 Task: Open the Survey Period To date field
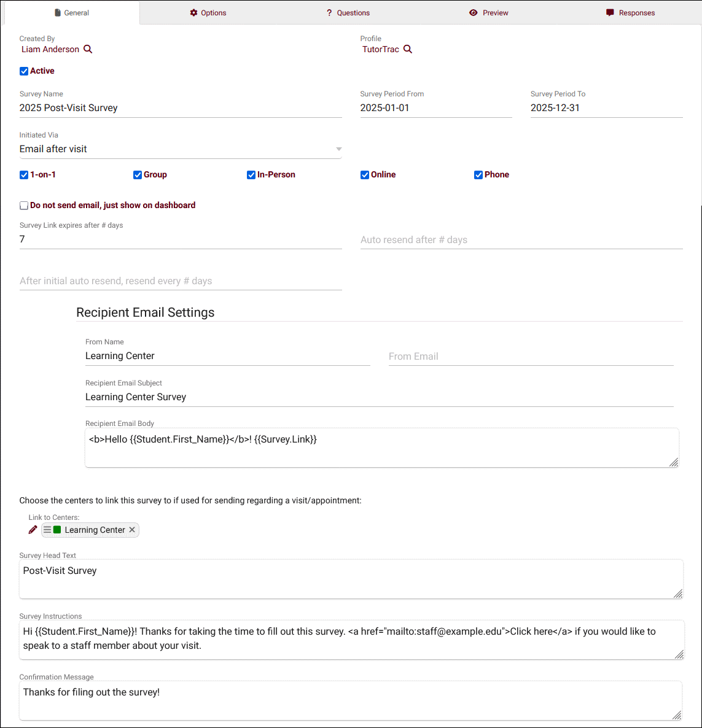tap(606, 107)
